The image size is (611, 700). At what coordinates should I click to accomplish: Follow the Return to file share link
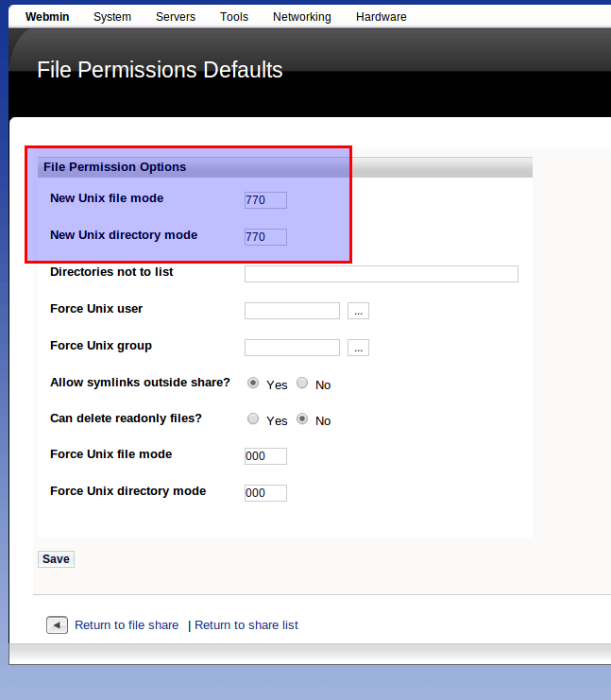127,625
